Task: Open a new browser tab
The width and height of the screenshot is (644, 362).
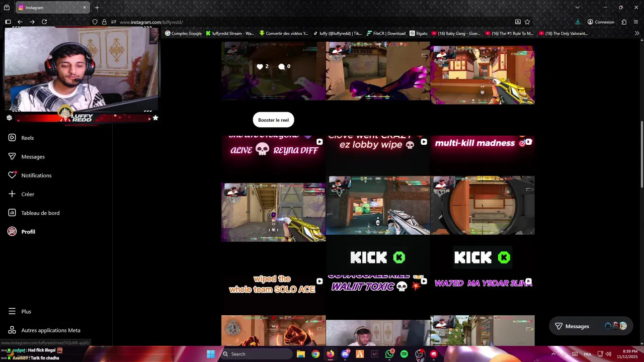Action: [97, 8]
